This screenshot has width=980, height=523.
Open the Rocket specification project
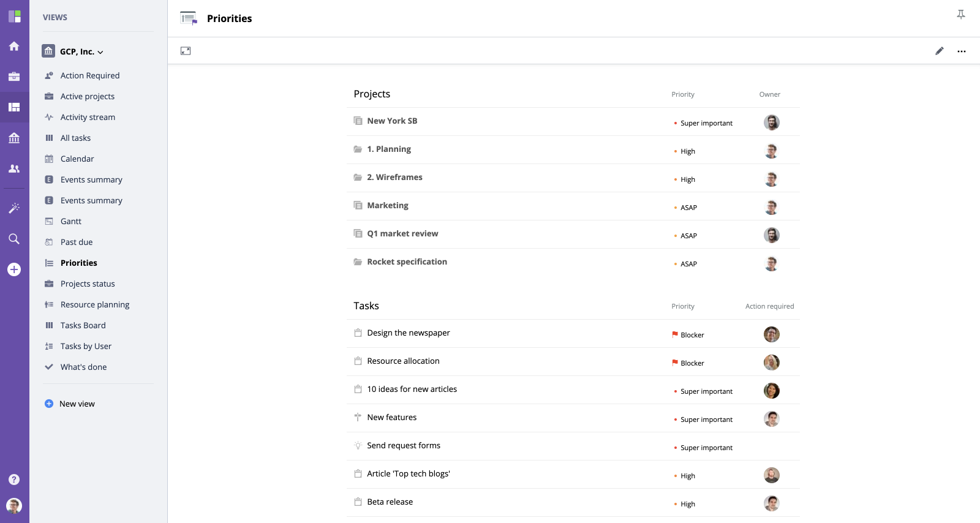pos(407,261)
